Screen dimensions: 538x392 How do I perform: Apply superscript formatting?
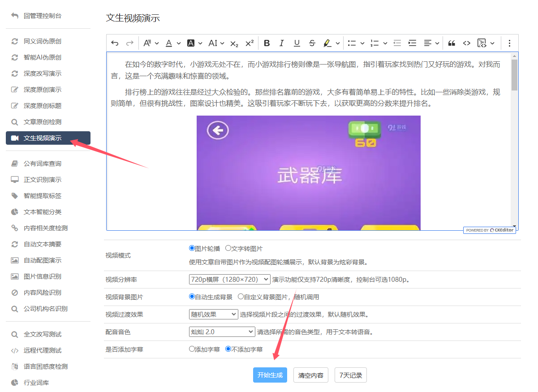pyautogui.click(x=250, y=43)
